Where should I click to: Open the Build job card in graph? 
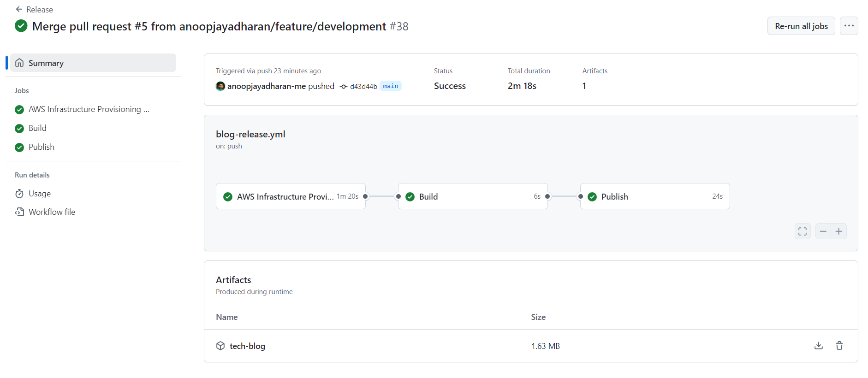click(x=473, y=196)
